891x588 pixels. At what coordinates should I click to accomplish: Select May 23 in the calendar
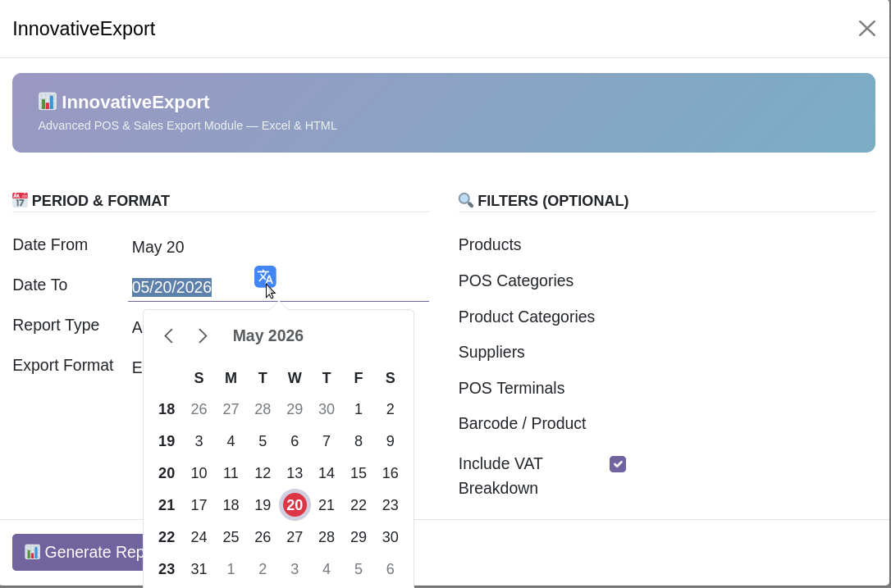click(x=390, y=504)
